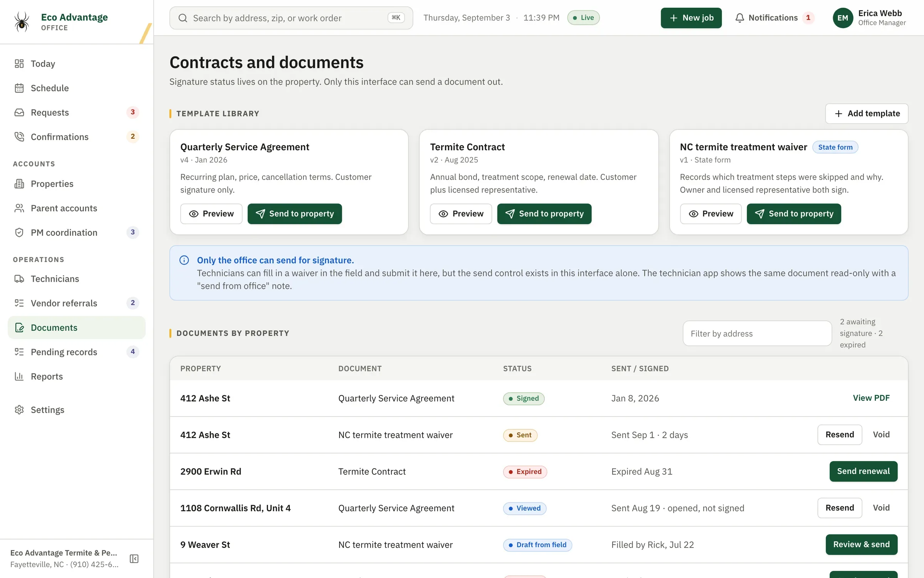Navigate to Technicians
This screenshot has width=924, height=578.
click(x=77, y=279)
